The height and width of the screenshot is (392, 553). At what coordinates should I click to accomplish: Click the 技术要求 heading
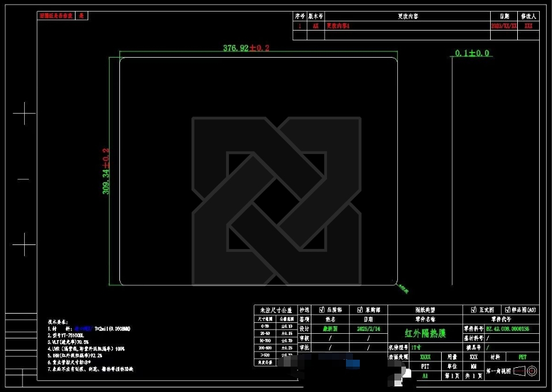[x=58, y=322]
